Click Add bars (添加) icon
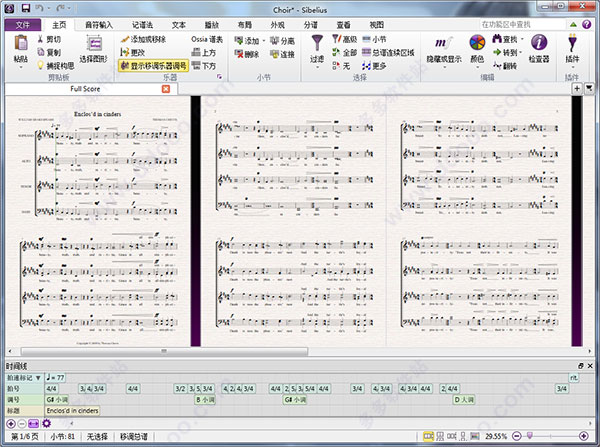The width and height of the screenshot is (600, 447). pyautogui.click(x=239, y=40)
